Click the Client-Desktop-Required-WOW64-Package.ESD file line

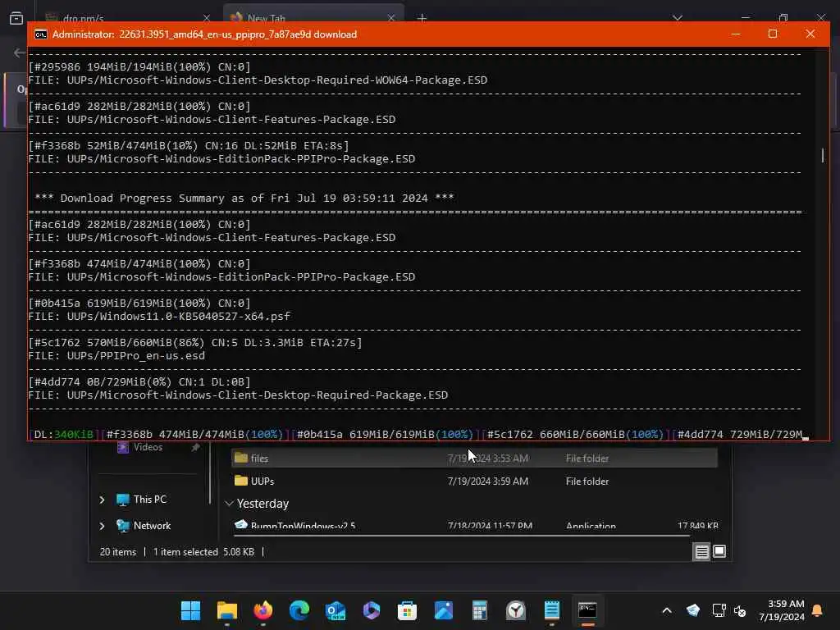pyautogui.click(x=258, y=80)
